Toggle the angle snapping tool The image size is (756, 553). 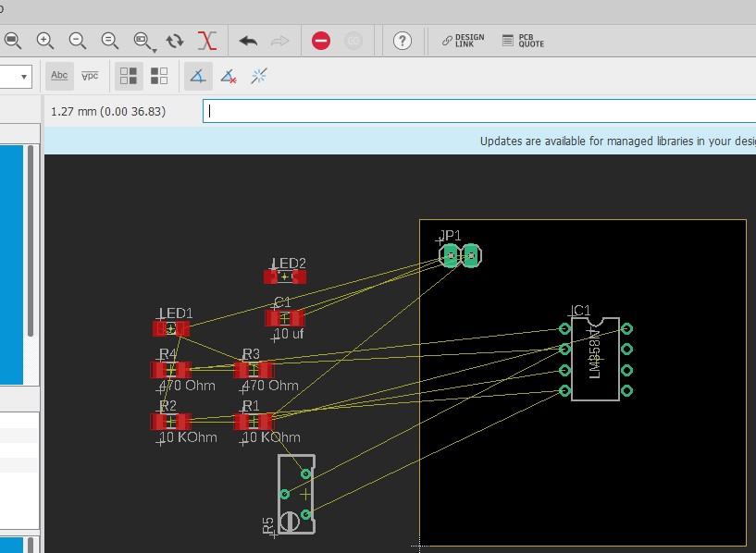click(x=197, y=76)
